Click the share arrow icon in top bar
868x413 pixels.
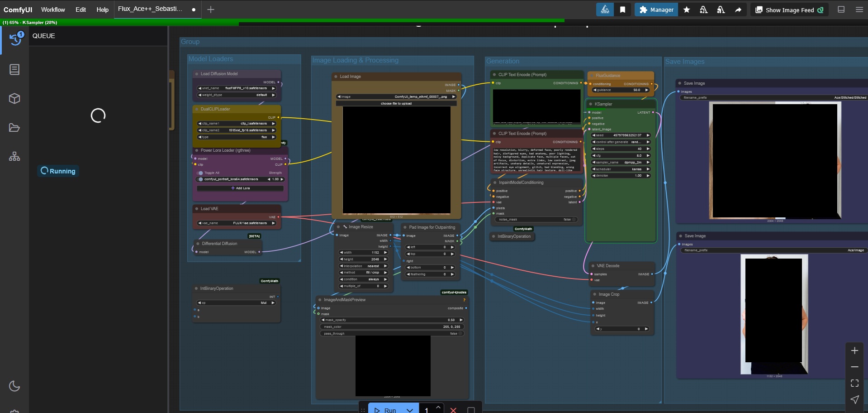pyautogui.click(x=738, y=10)
